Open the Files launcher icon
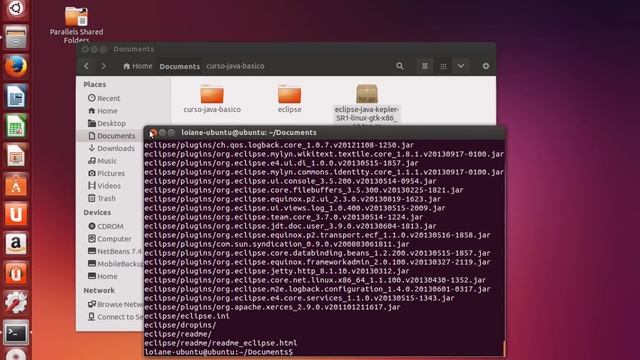The width and height of the screenshot is (640, 360). [x=16, y=37]
